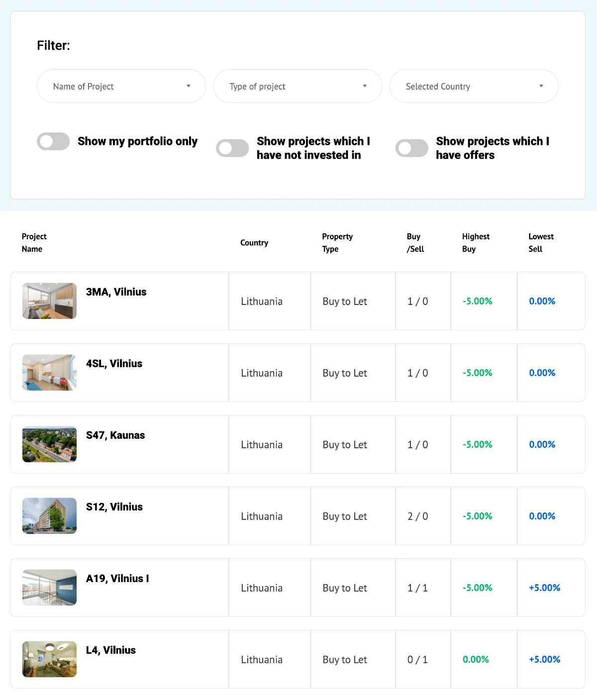
Task: Click the +5.00% Lowest Sell for A19, Vilnius I
Action: point(545,588)
